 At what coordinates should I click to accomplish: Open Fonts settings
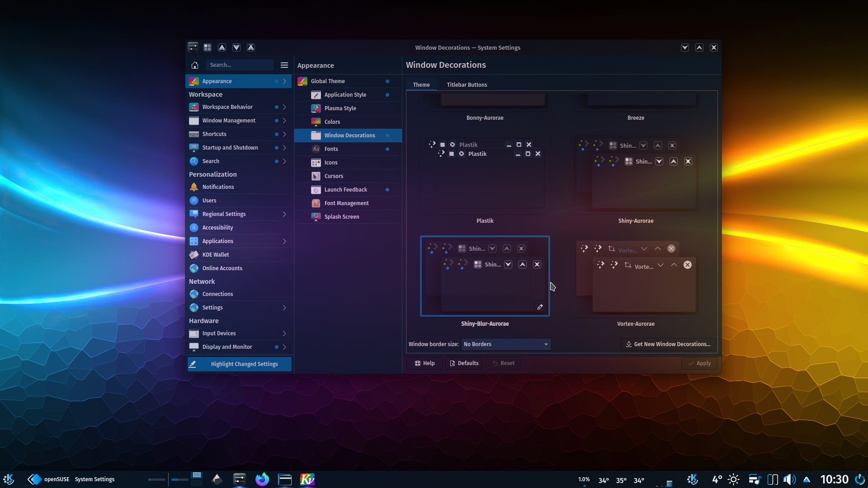click(348, 149)
